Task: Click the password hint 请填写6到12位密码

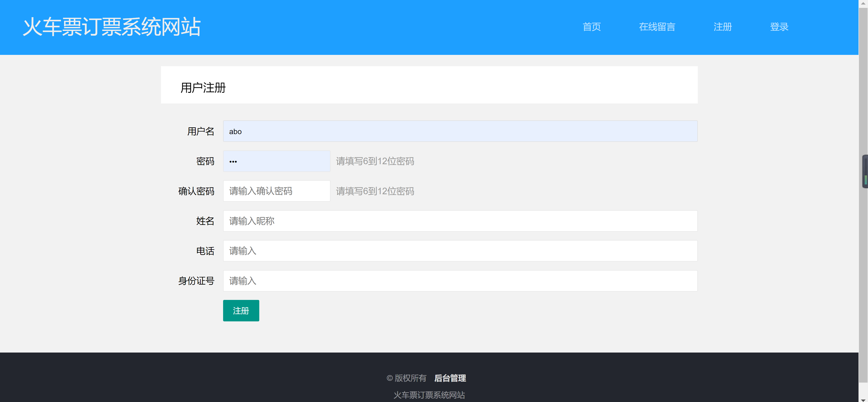Action: pos(375,161)
